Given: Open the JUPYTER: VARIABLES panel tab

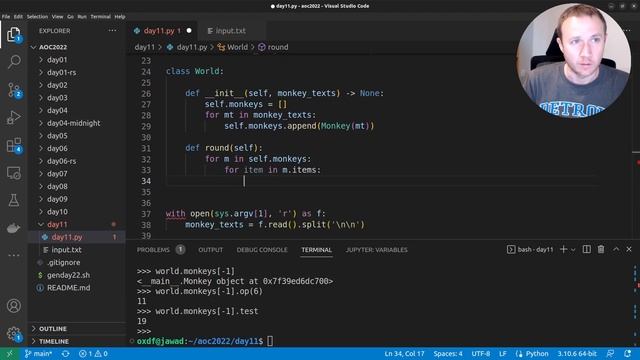Looking at the screenshot, I should [x=376, y=250].
